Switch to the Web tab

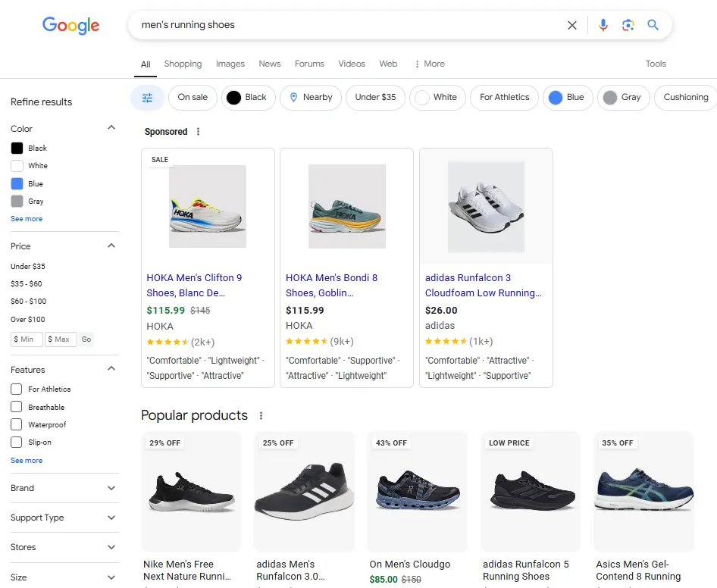pos(388,64)
